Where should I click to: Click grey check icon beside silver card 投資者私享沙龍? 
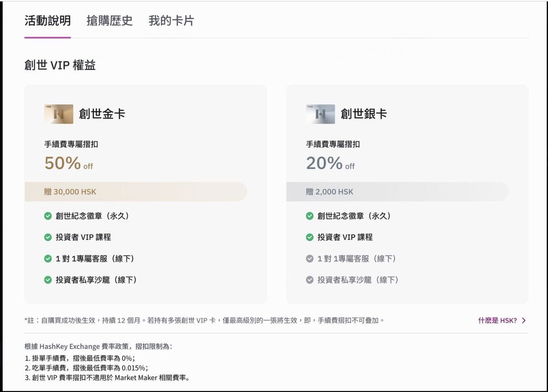(310, 280)
